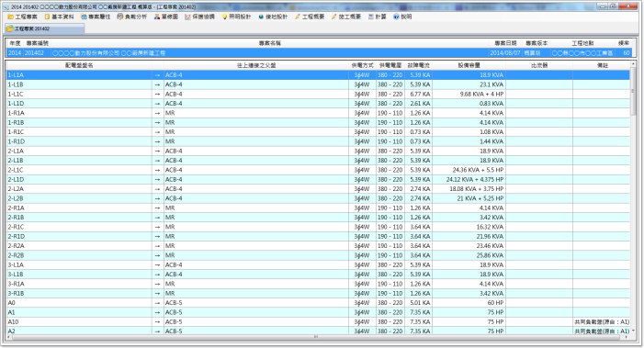Click the 共同負載盤 note in row A10

602,321
